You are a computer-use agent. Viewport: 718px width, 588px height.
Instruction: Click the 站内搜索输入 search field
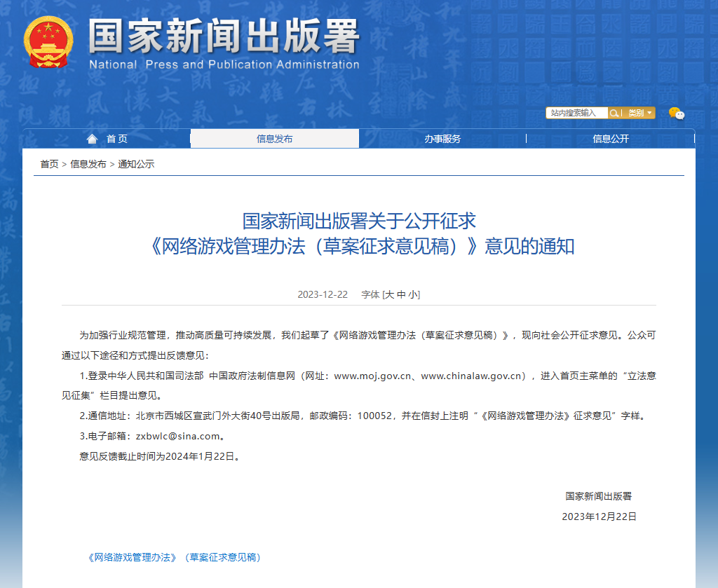pos(576,113)
